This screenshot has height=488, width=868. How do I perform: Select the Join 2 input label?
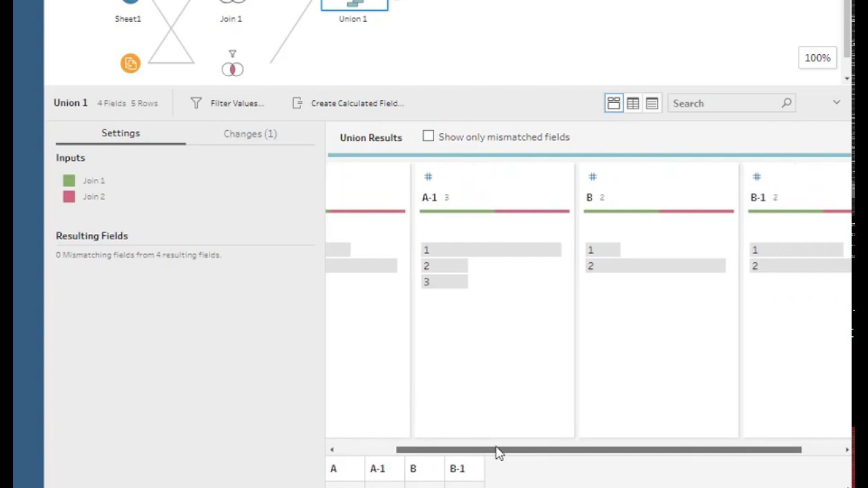click(94, 197)
